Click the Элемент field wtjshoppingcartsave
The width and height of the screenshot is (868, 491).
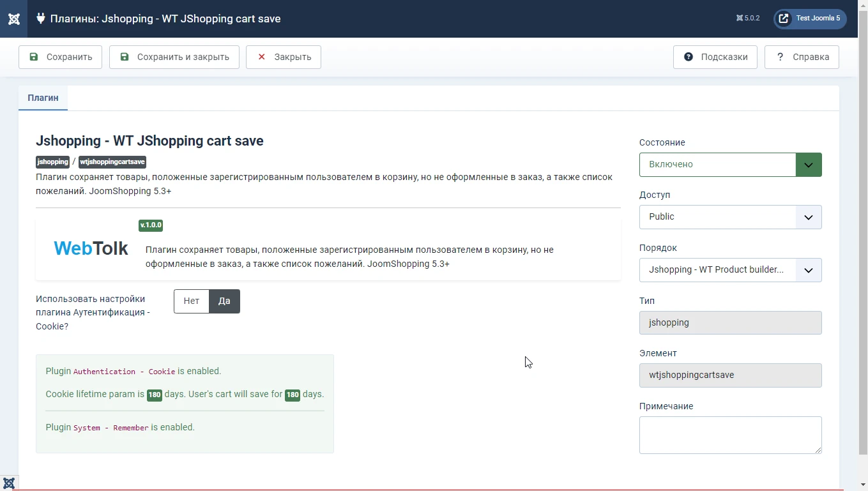730,375
